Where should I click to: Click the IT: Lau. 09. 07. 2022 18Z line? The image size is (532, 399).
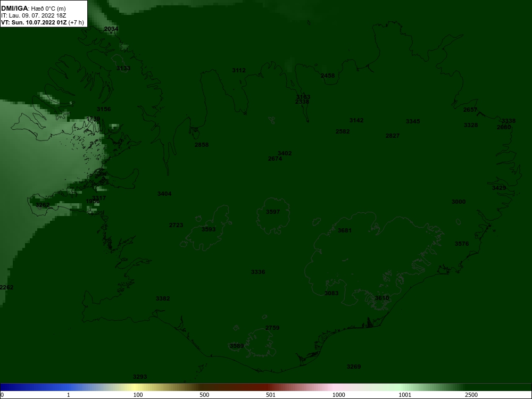coord(34,15)
